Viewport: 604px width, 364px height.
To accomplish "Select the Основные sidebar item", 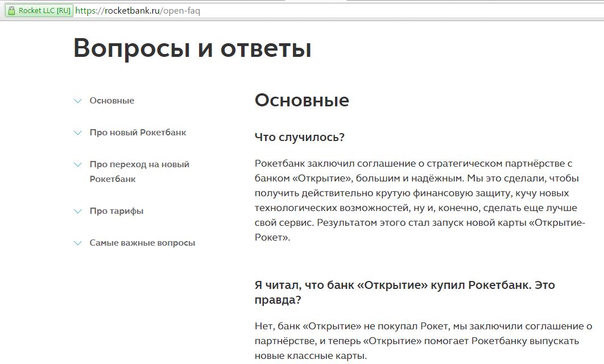I will pyautogui.click(x=112, y=101).
